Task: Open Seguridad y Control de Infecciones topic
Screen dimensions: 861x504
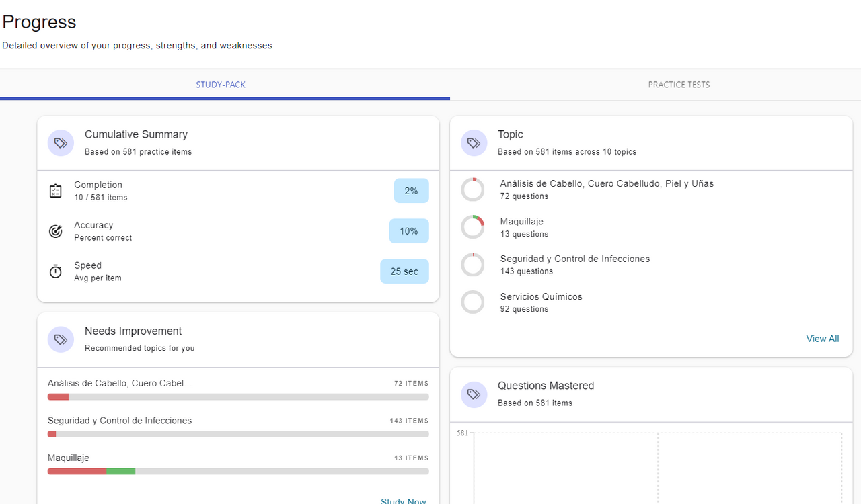Action: click(x=574, y=259)
